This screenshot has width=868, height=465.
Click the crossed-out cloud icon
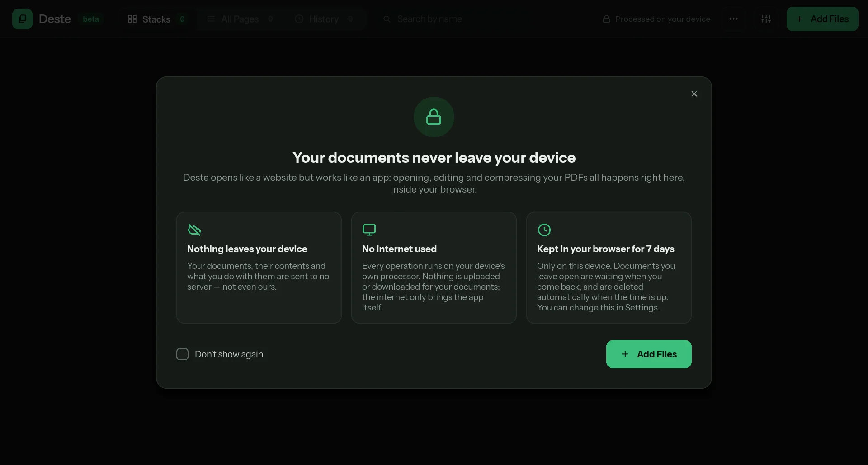194,230
